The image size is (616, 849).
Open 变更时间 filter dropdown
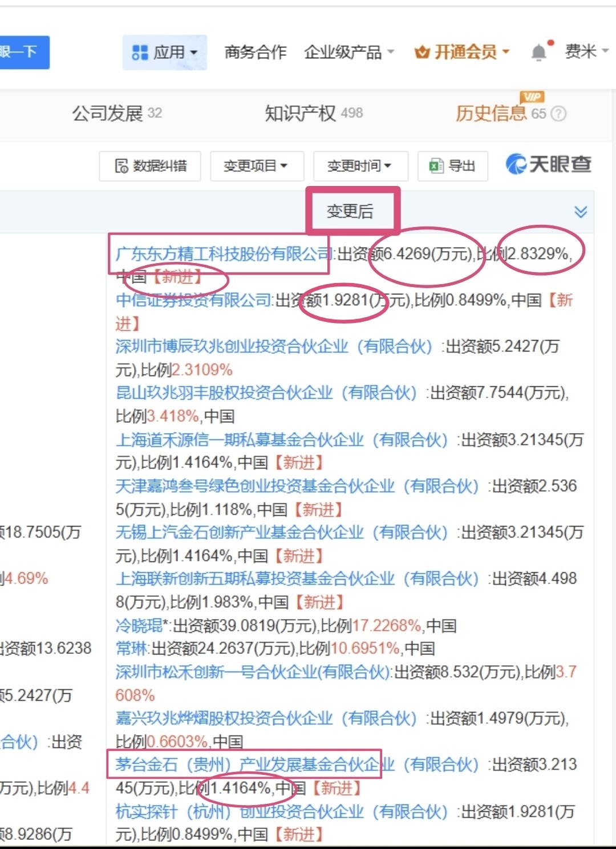pos(360,166)
